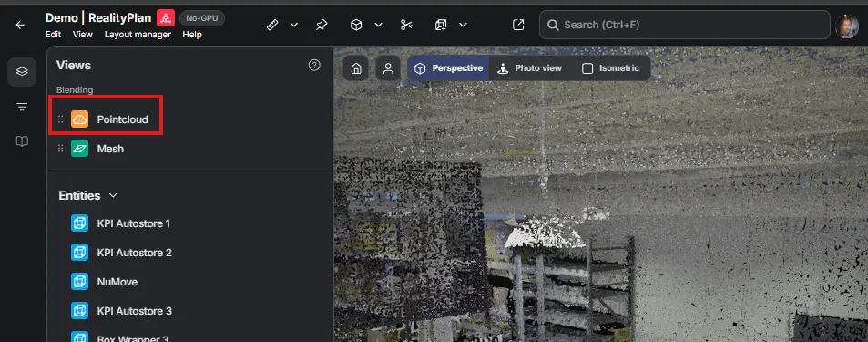868x342 pixels.
Task: Collapse the Entities section chevron
Action: coord(114,196)
